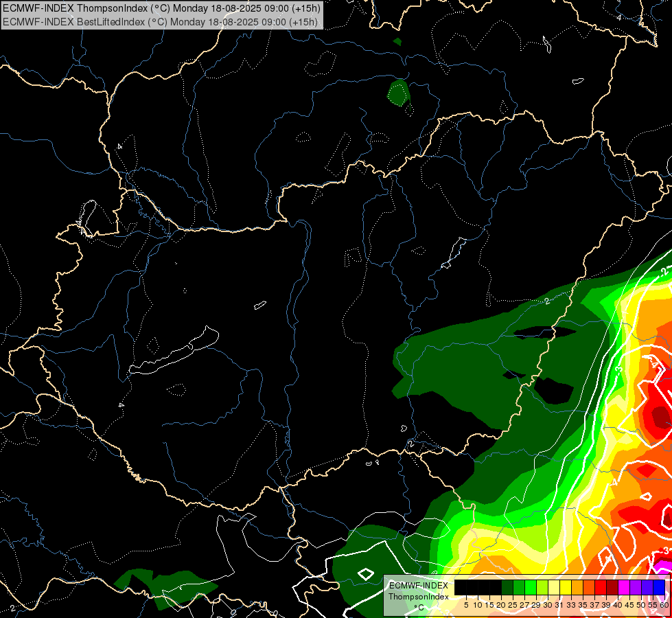Click the BestLiftedIndex title line at top

161,22
